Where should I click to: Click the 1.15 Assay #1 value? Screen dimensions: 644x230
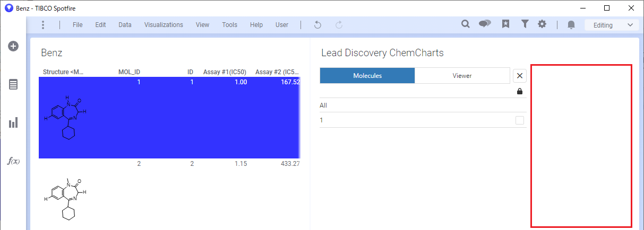pyautogui.click(x=241, y=164)
